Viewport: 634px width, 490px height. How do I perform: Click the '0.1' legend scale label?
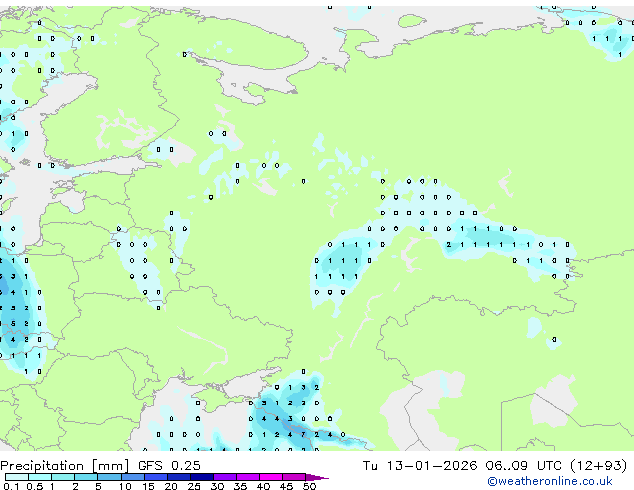pyautogui.click(x=12, y=486)
